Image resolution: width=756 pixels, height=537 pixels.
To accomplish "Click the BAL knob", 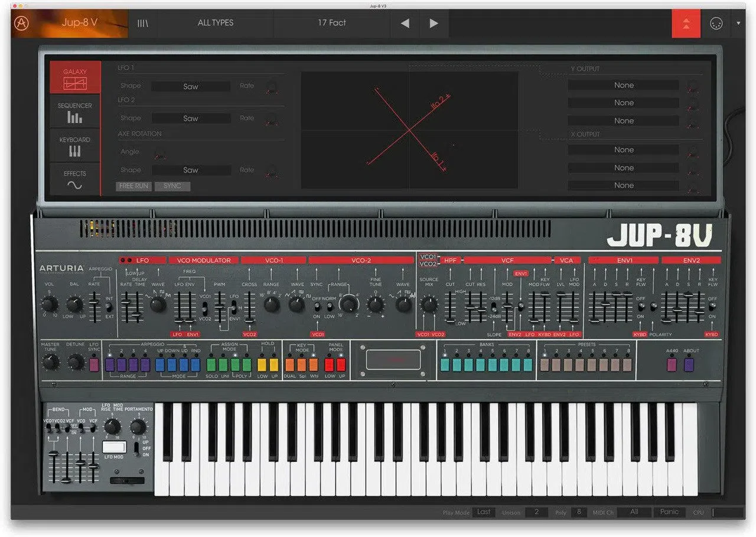I will pyautogui.click(x=74, y=304).
